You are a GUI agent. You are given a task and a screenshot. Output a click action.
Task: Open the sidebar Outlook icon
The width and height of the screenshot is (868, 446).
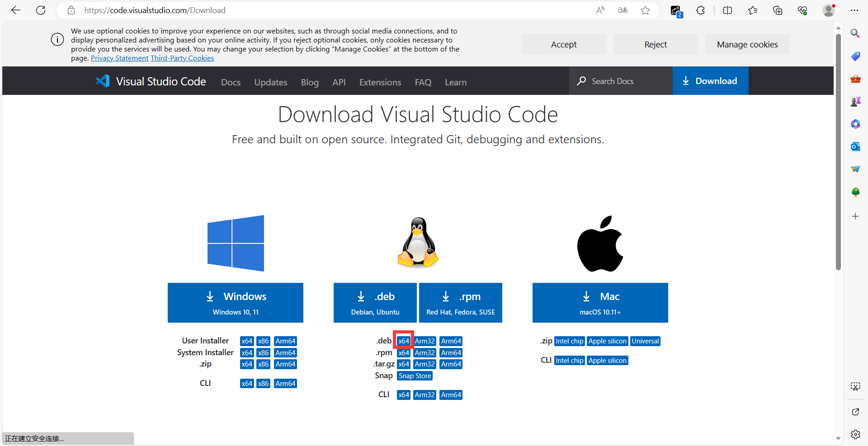coord(855,146)
